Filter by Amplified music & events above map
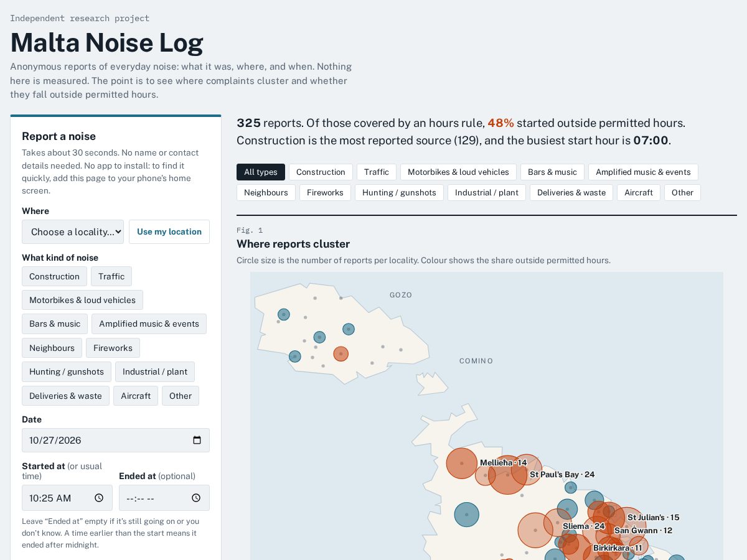The image size is (747, 560). click(x=643, y=172)
